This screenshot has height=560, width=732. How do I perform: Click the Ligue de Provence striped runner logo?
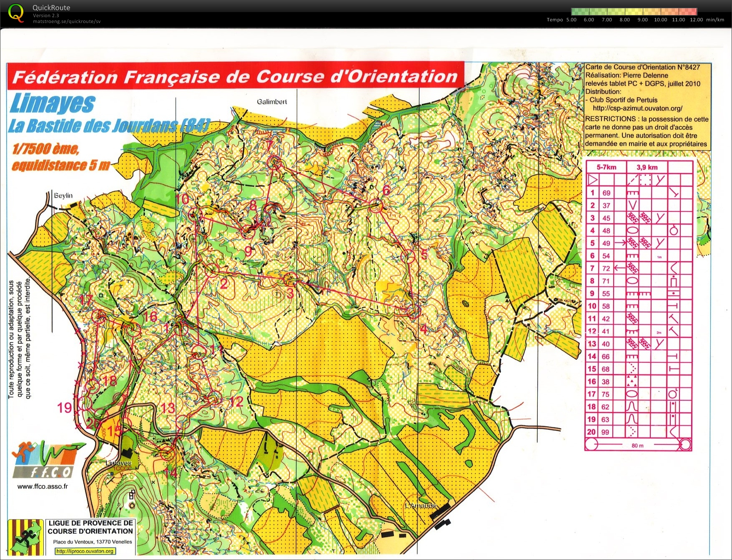(x=26, y=537)
